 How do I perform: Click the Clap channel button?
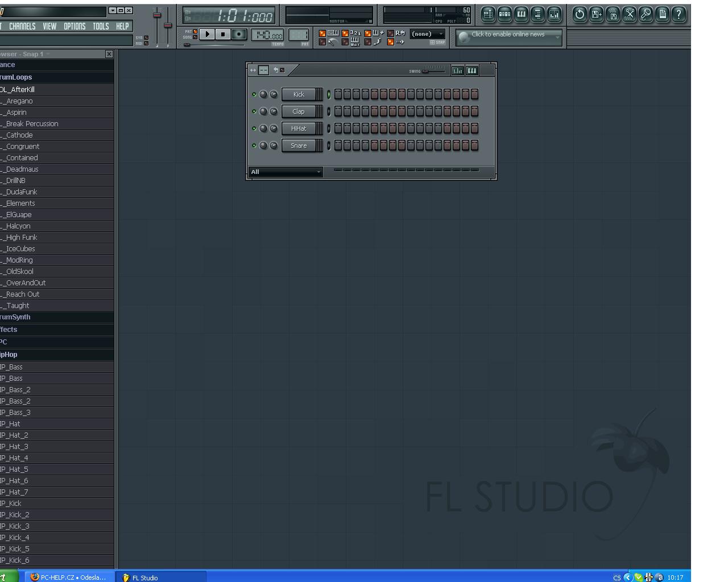(x=299, y=111)
